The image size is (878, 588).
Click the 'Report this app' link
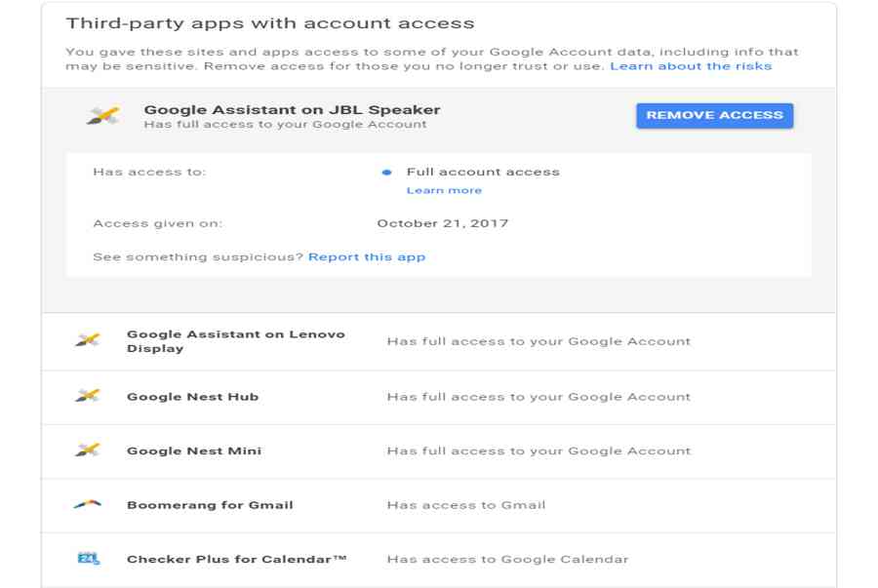coord(367,257)
